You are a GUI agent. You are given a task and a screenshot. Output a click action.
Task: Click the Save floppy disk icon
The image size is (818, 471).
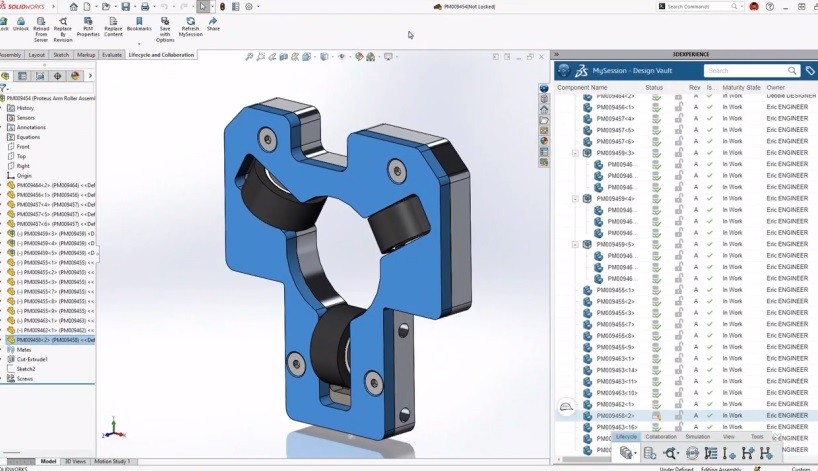126,7
